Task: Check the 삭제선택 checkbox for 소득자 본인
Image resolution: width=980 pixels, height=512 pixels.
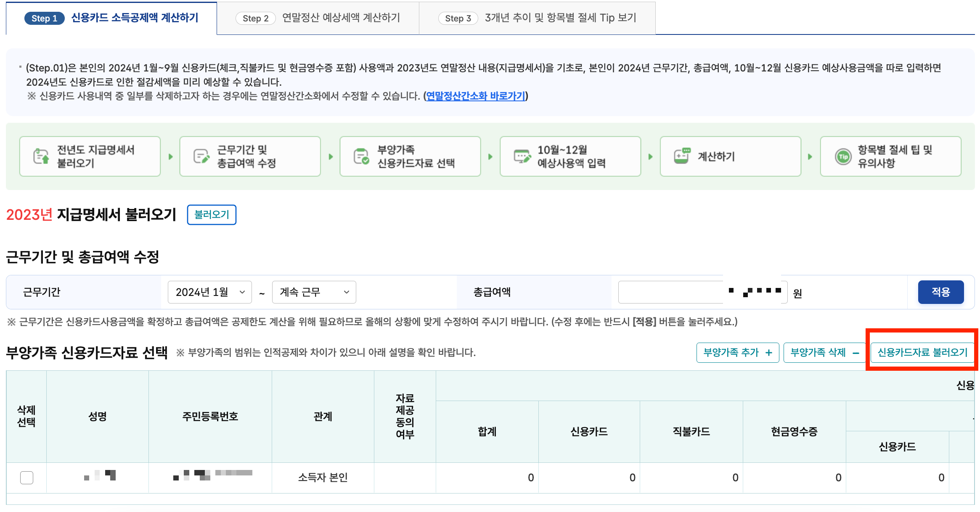Action: click(26, 478)
